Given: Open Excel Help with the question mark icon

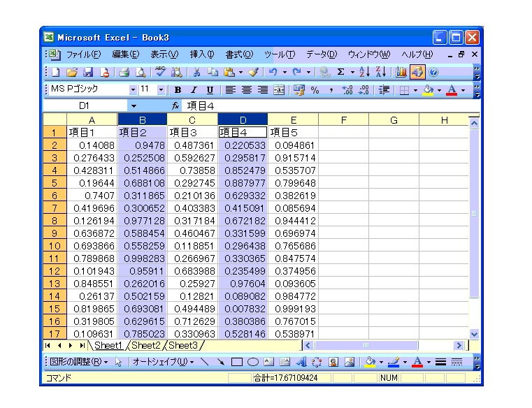Looking at the screenshot, I should pyautogui.click(x=433, y=72).
